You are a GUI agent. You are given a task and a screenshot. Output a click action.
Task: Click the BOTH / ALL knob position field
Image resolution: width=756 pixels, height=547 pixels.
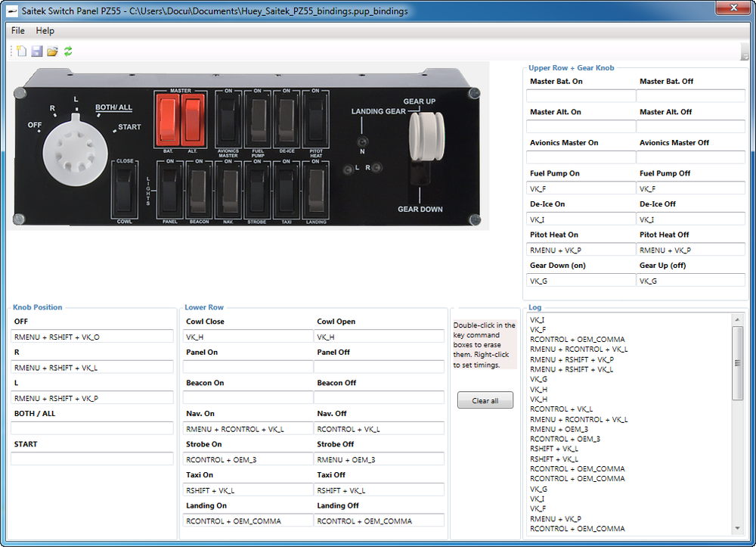point(91,428)
